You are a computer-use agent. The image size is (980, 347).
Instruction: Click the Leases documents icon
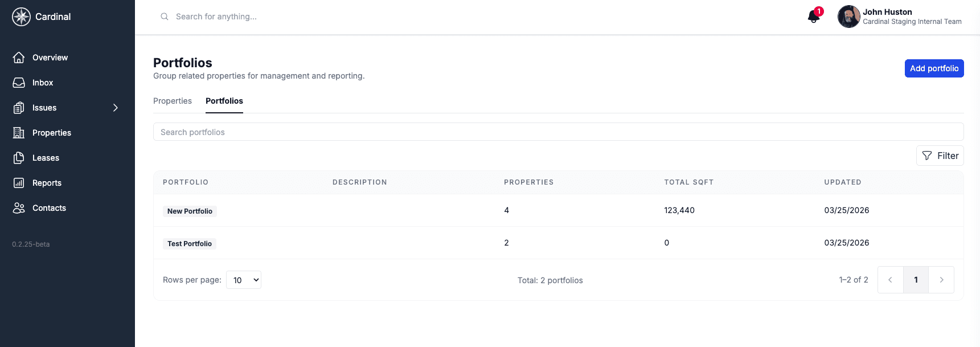19,158
